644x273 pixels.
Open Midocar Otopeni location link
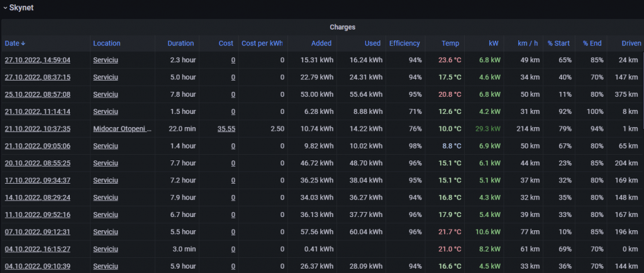(x=122, y=129)
